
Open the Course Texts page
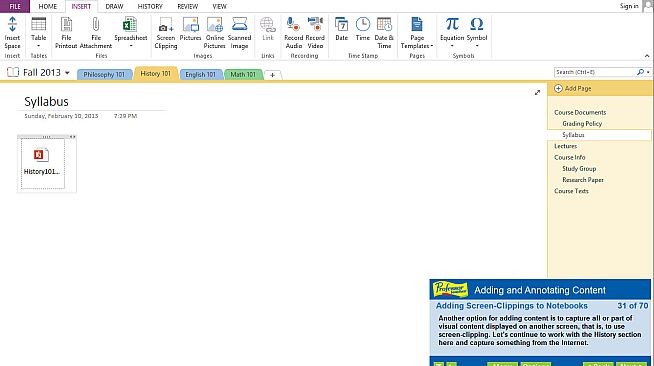[x=571, y=191]
